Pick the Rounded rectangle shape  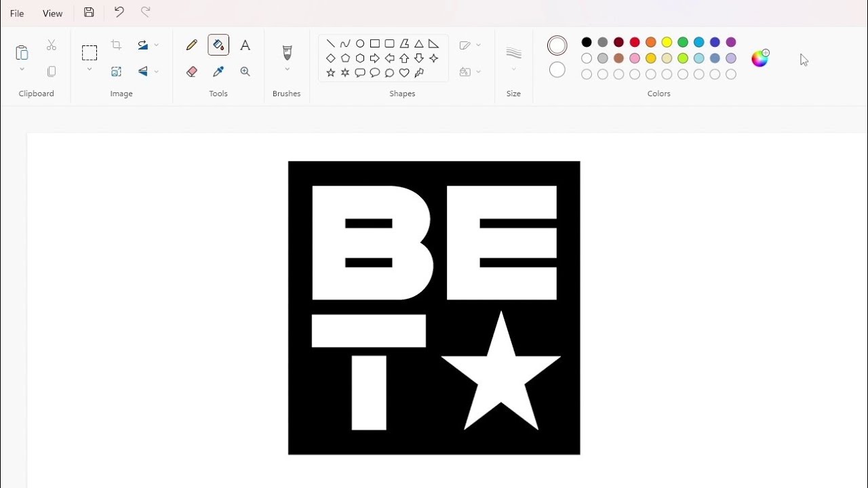coord(389,43)
